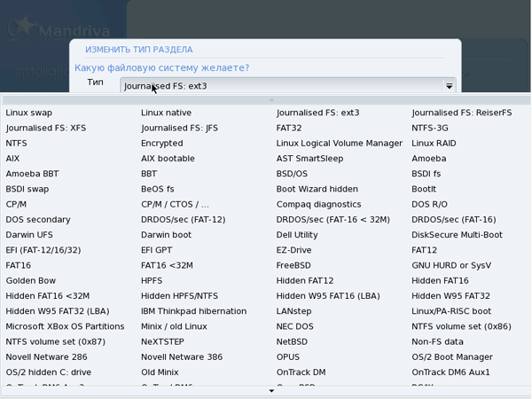
Task: Choose BSD/OS type
Action: pos(292,174)
